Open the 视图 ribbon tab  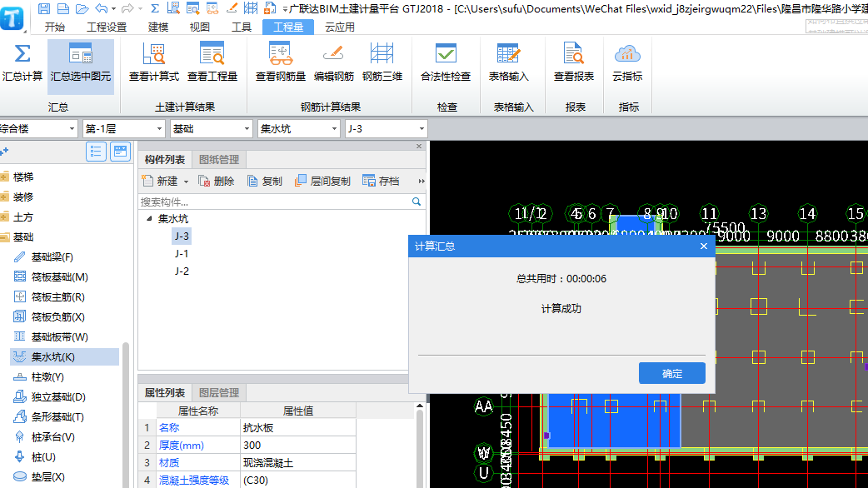[199, 27]
